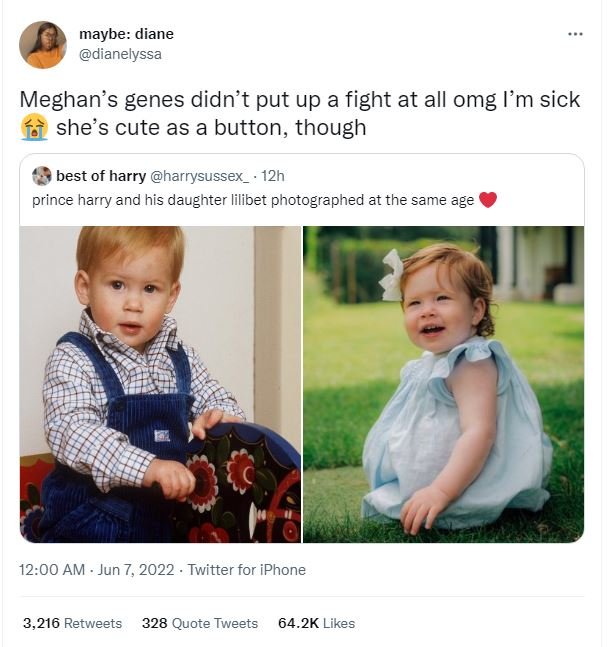View the 328 Quote Tweets
The width and height of the screenshot is (612, 647).
200,623
